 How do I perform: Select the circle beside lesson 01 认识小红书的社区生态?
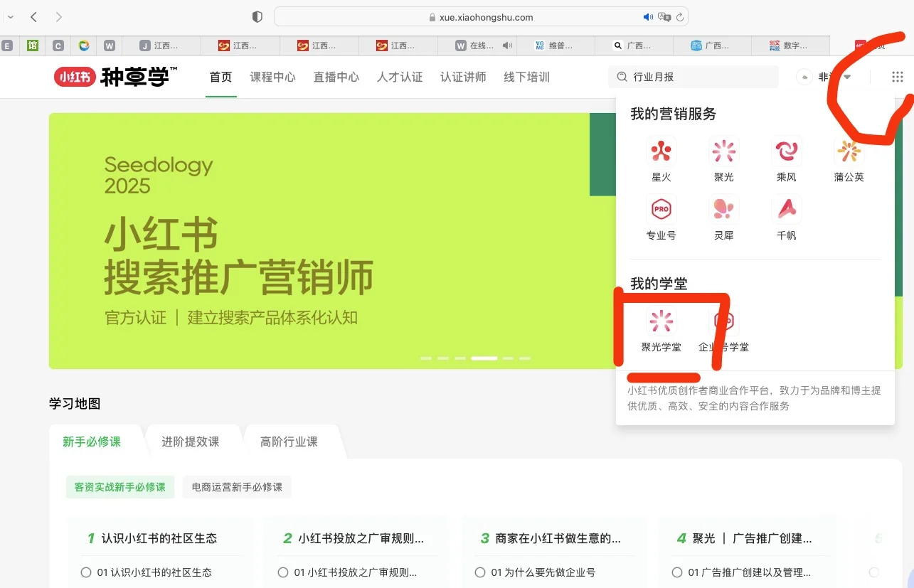pos(86,572)
